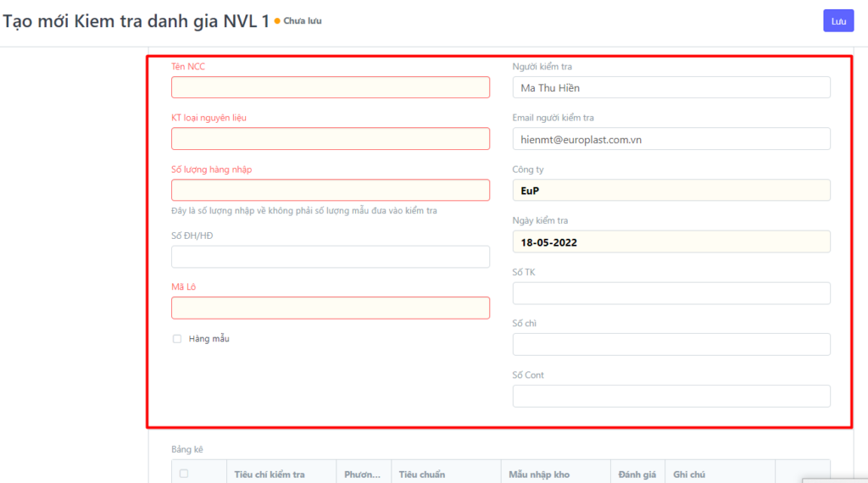Select the Người kiểm tra field

pyautogui.click(x=670, y=87)
